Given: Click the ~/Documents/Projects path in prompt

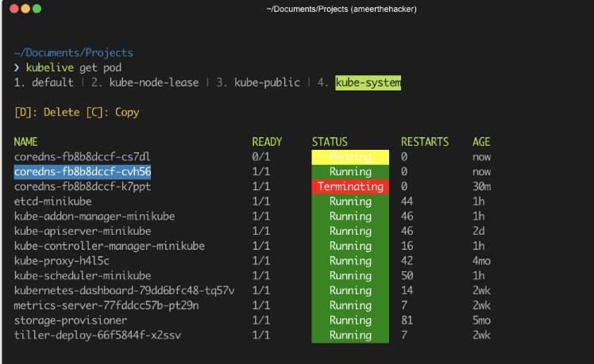Looking at the screenshot, I should click(74, 52).
